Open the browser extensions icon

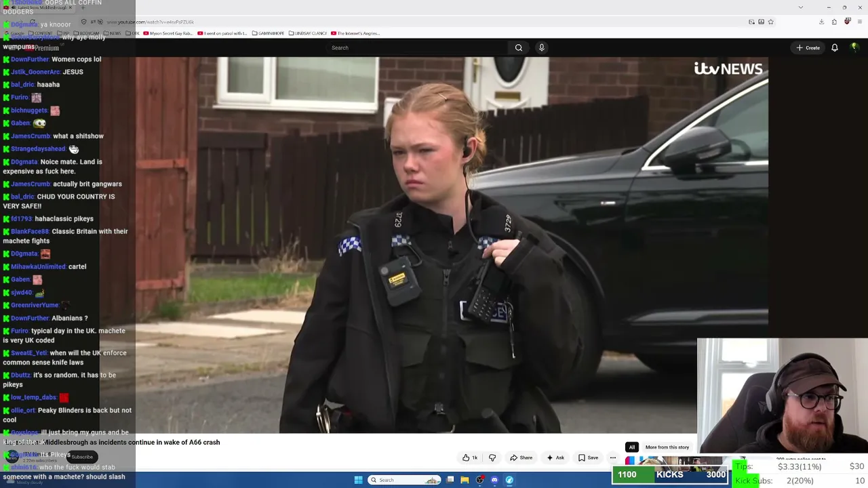(x=834, y=22)
